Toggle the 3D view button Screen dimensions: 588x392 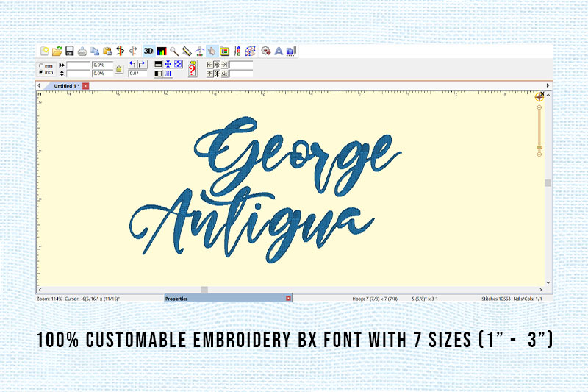pos(148,51)
